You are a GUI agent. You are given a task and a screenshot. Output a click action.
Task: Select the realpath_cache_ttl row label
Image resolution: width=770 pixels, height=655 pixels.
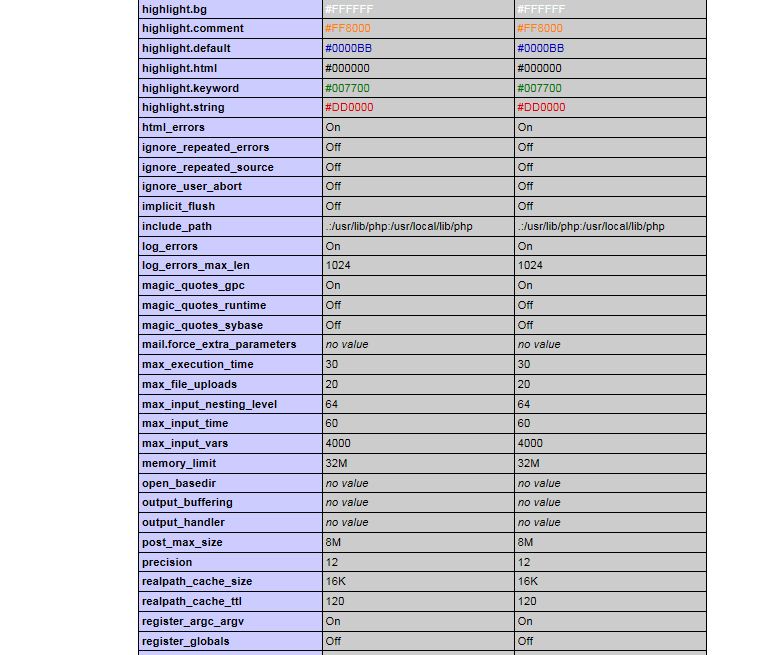[191, 601]
